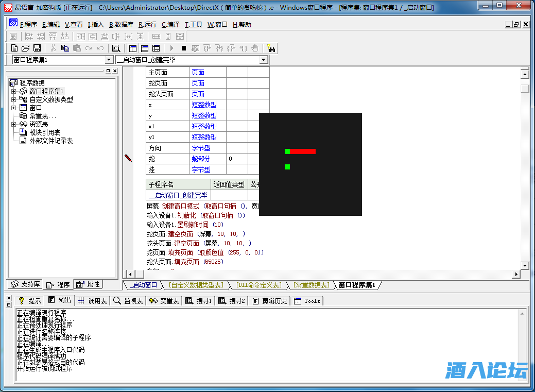This screenshot has height=392, width=535.
Task: Undo the last edit
Action: click(99, 48)
